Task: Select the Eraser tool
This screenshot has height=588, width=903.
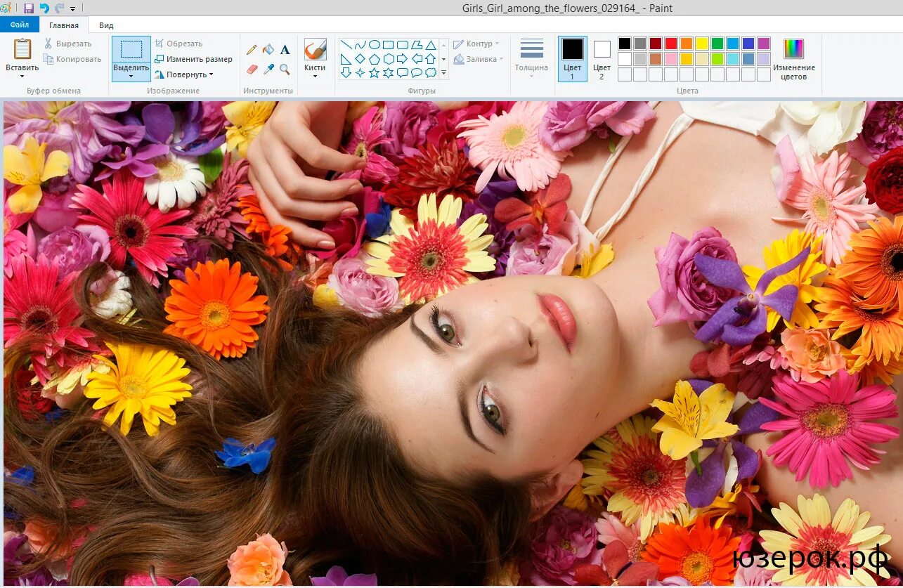Action: click(x=252, y=69)
